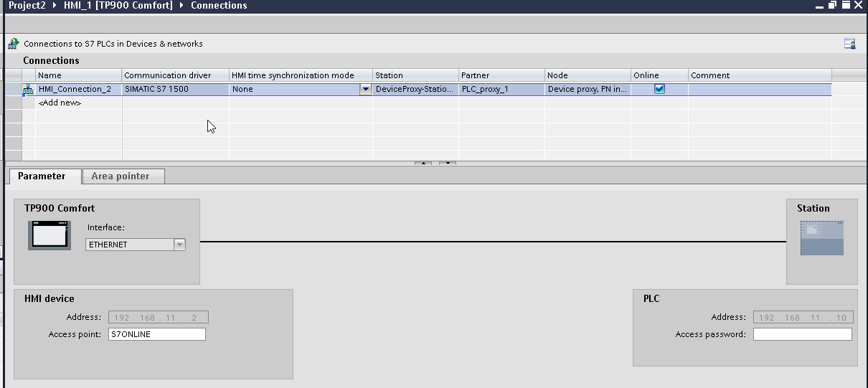Click the Comment cell of HMI_Connection_2
This screenshot has width=868, height=388.
click(x=760, y=90)
